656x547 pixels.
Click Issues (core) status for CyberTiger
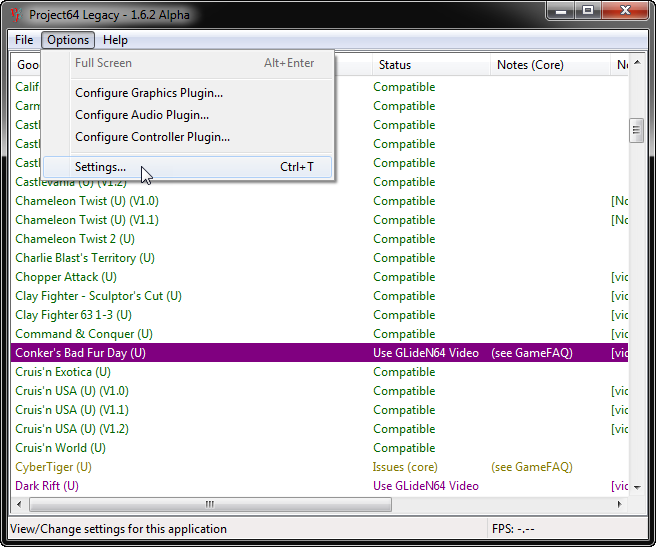click(405, 467)
